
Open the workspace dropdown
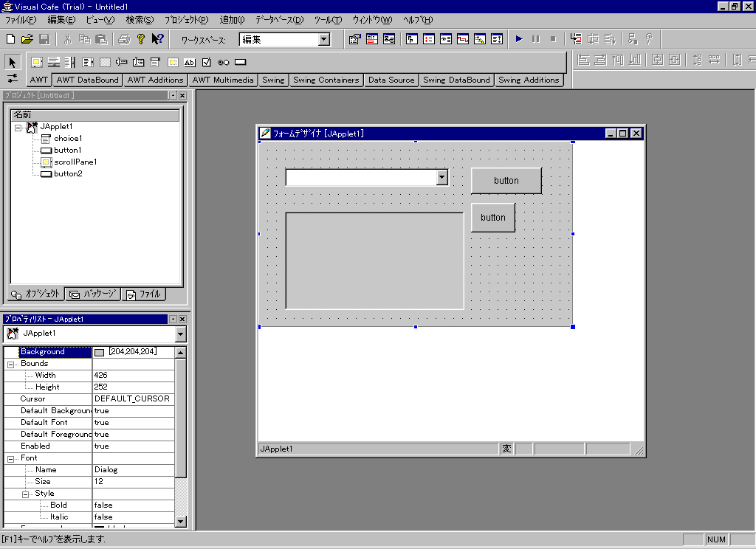[x=324, y=40]
